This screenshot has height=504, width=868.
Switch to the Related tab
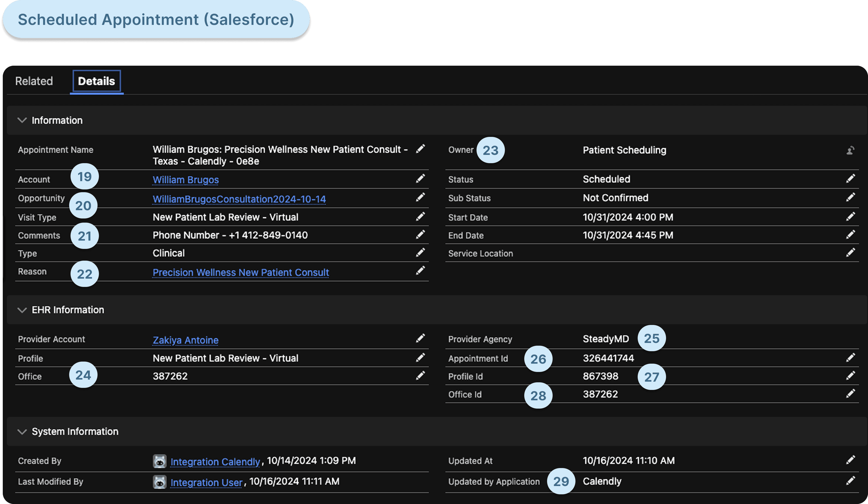[x=34, y=81]
